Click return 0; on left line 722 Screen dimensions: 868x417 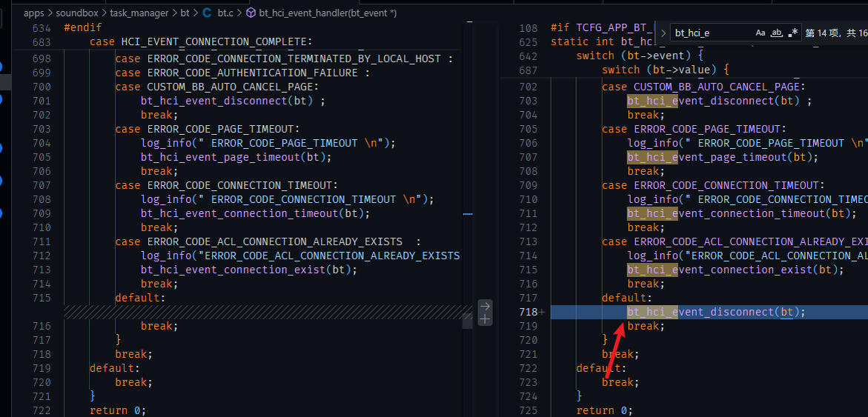pyautogui.click(x=118, y=410)
